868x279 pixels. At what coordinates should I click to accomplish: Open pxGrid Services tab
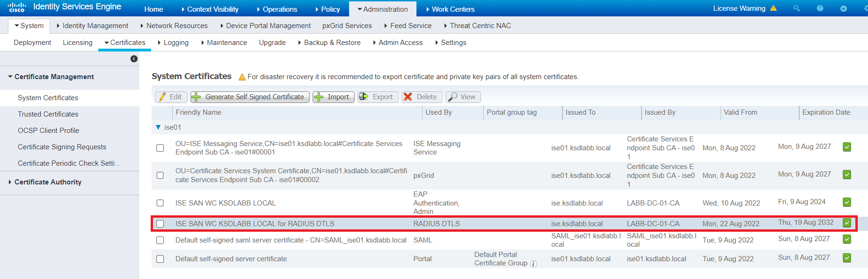tap(347, 26)
